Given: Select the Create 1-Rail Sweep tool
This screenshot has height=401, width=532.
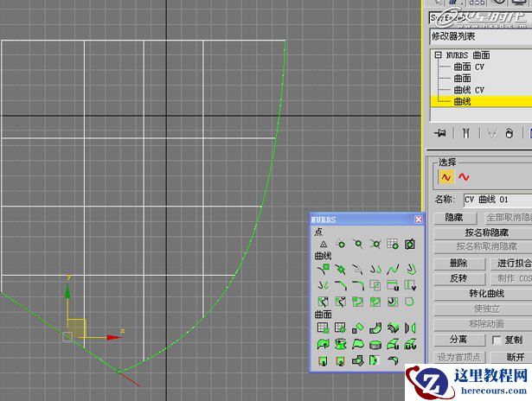Looking at the screenshot, I should [324, 360].
